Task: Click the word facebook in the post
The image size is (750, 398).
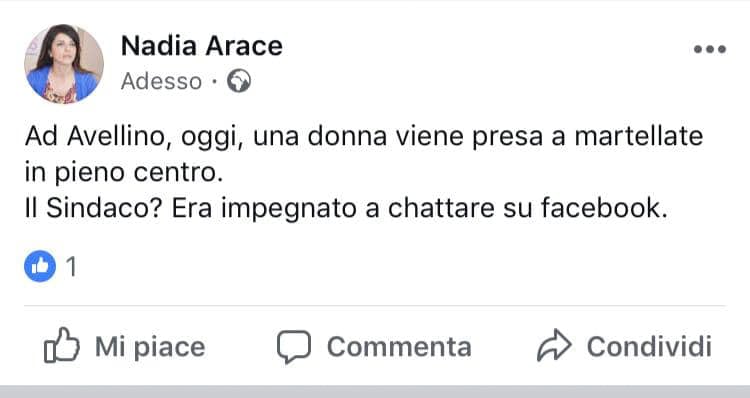Action: coord(604,209)
